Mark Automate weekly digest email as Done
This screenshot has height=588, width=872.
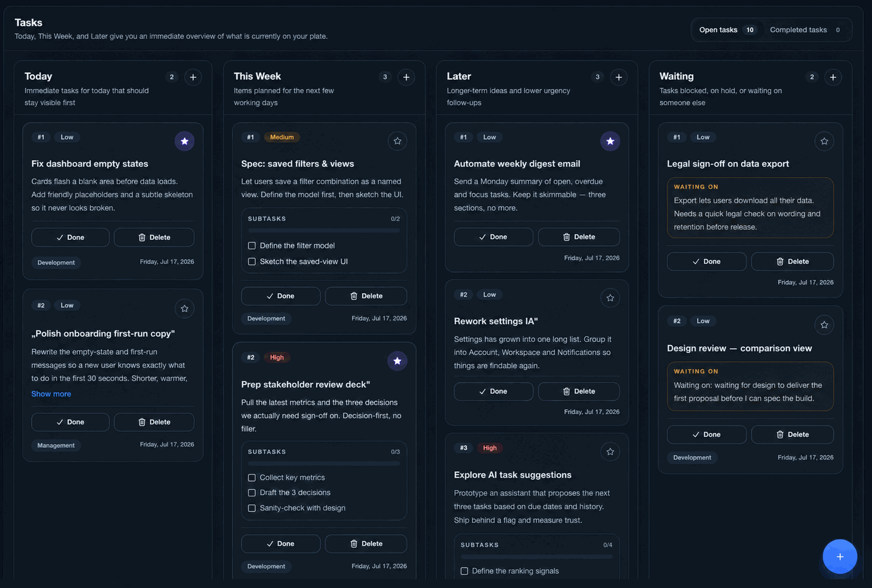coord(493,237)
